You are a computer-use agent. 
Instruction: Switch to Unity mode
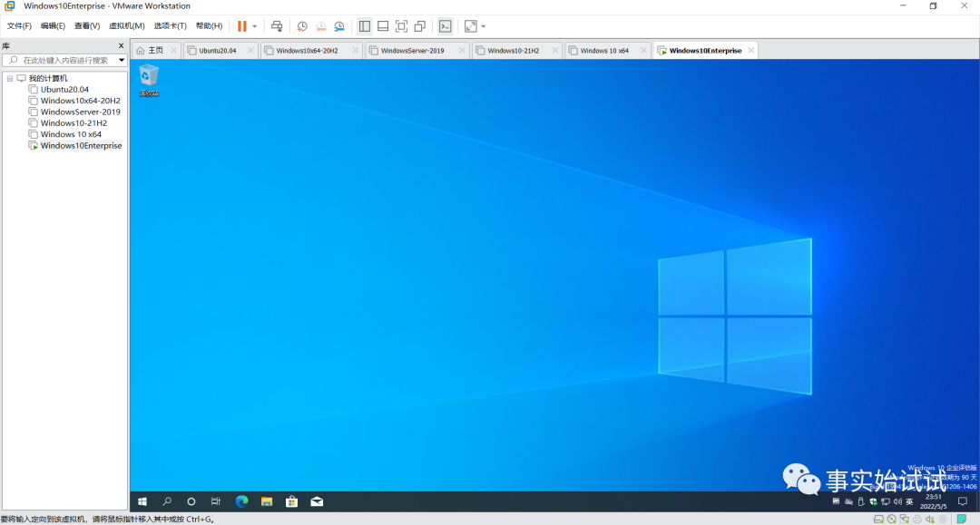click(420, 26)
